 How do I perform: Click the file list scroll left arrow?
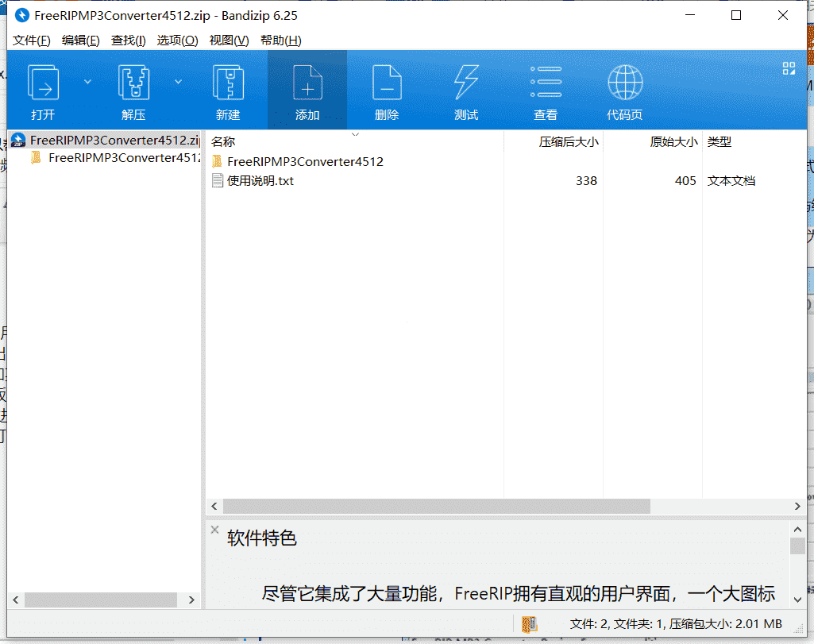(x=214, y=506)
